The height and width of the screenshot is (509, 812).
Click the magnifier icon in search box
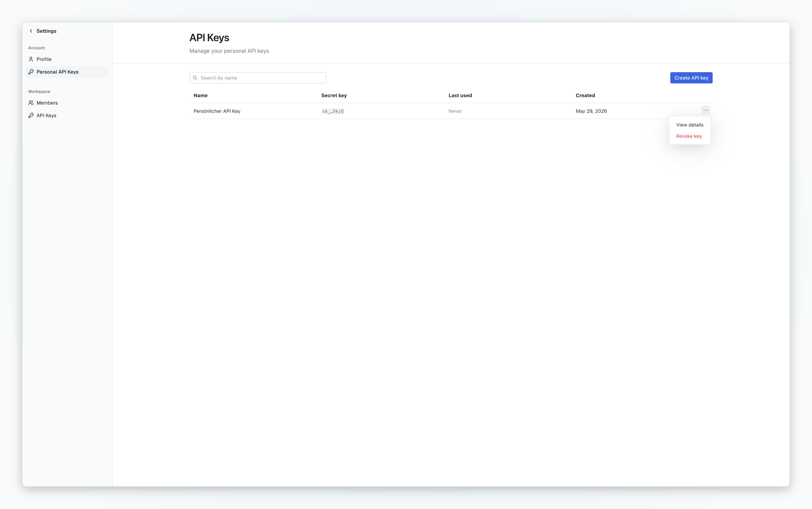pos(195,78)
